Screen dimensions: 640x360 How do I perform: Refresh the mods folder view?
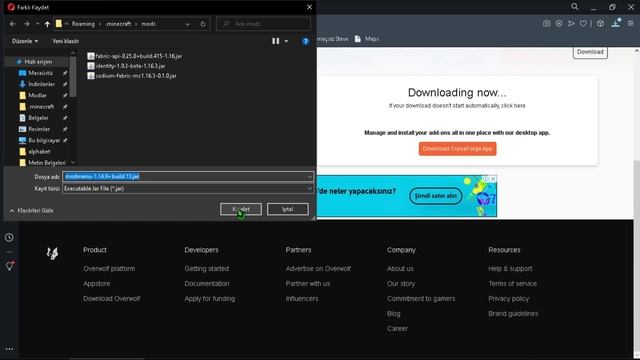pyautogui.click(x=203, y=24)
